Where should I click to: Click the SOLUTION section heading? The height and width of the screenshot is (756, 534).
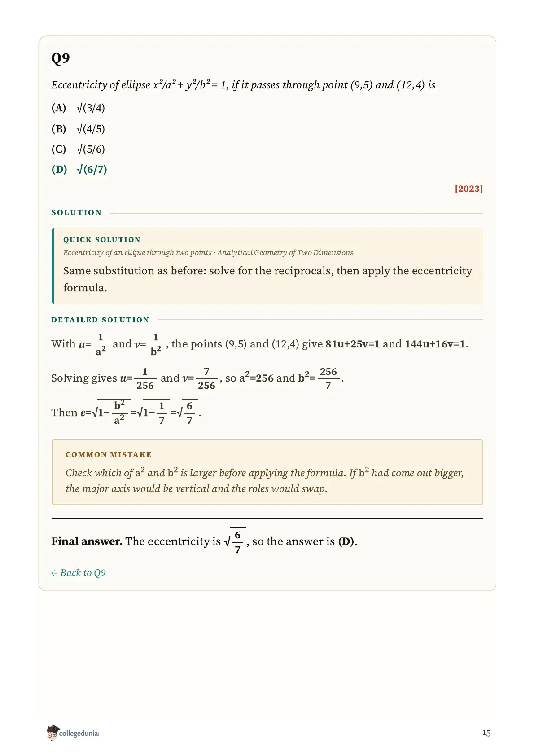pos(76,212)
